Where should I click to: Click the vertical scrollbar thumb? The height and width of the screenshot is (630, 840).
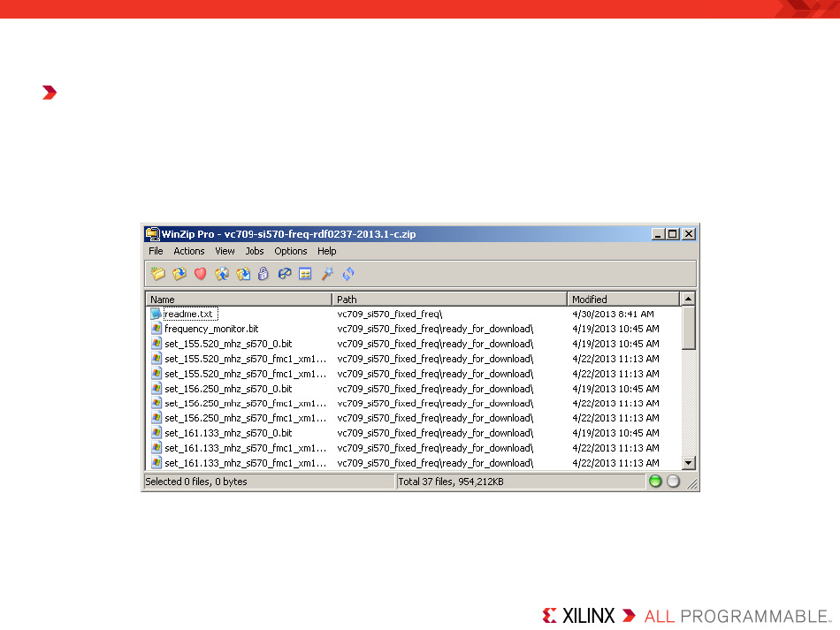[689, 328]
